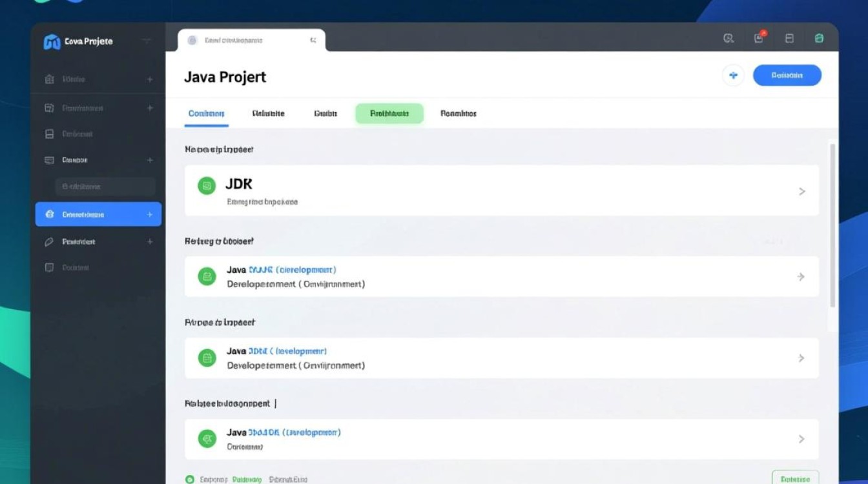Click the green status checkmark at bottom left
The image size is (868, 484).
[189, 479]
